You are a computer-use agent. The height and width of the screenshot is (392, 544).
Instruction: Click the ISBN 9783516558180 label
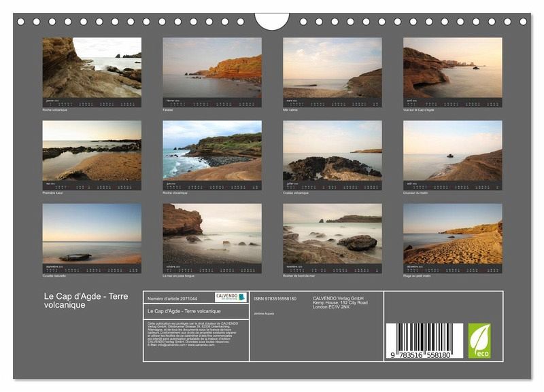(275, 298)
